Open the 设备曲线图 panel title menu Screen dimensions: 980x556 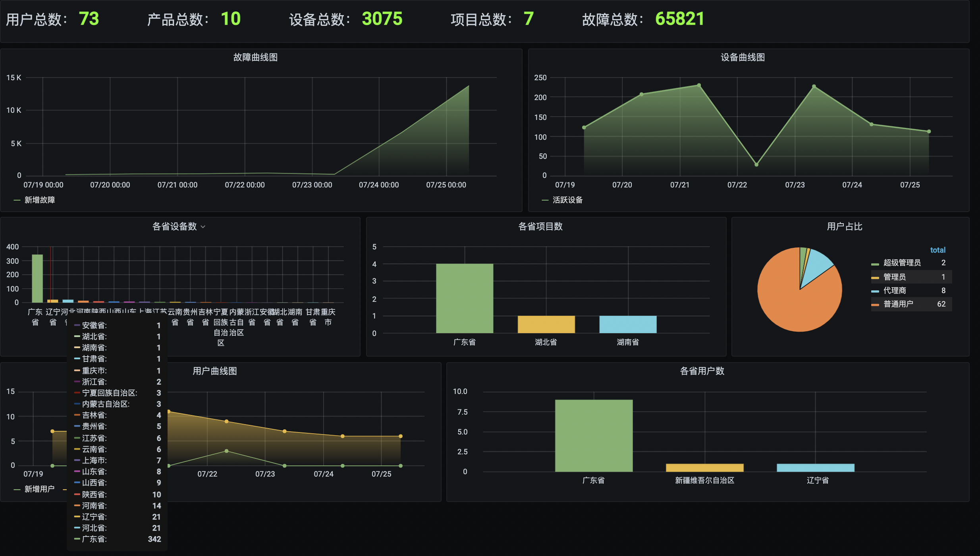pos(743,58)
